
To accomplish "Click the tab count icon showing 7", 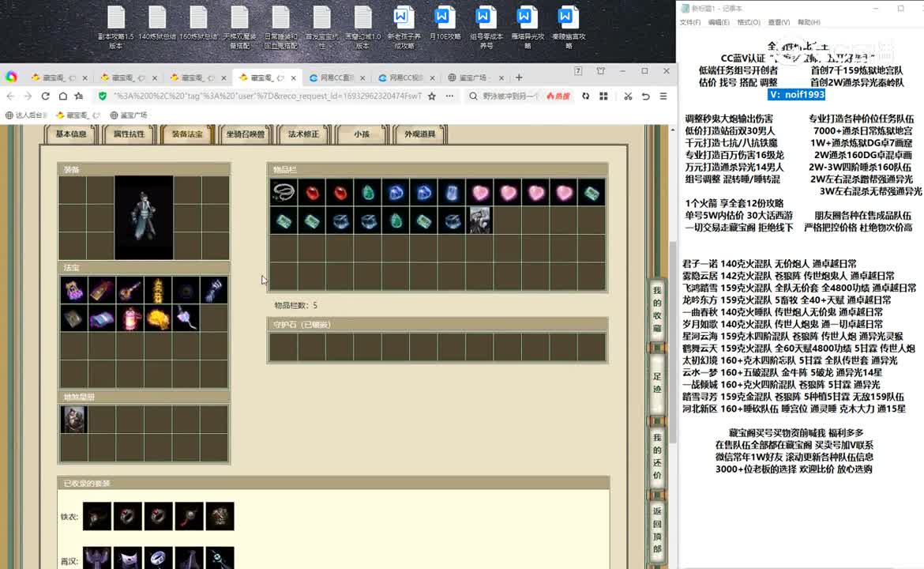I will [578, 71].
